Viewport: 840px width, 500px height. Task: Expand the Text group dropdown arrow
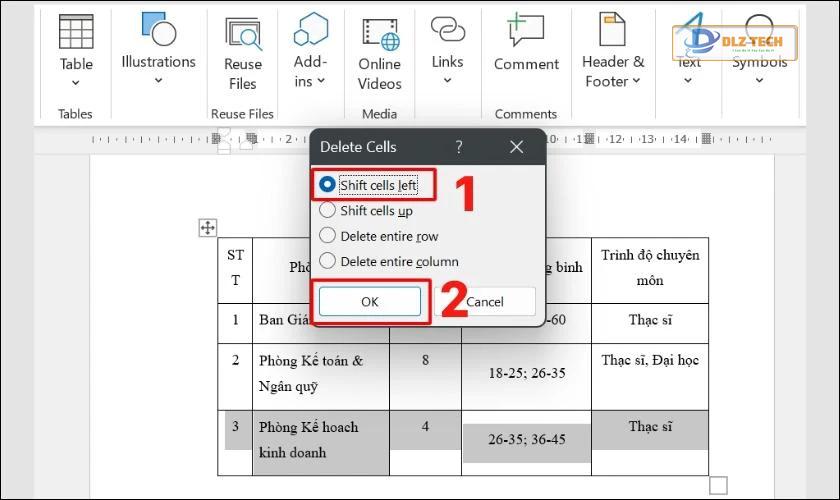point(688,80)
